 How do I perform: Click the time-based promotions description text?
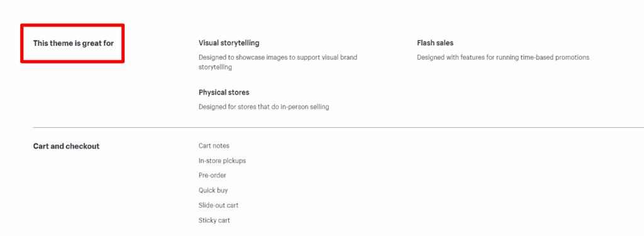[503, 57]
